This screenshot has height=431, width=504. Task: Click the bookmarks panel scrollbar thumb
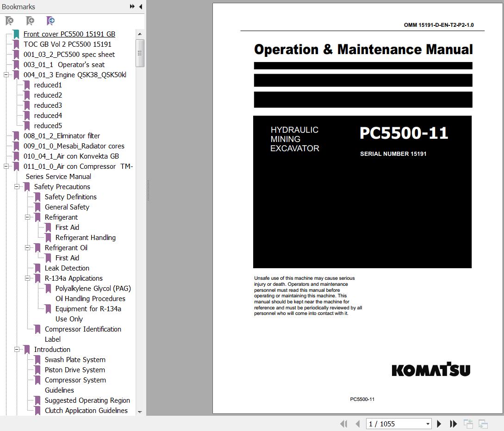click(140, 53)
